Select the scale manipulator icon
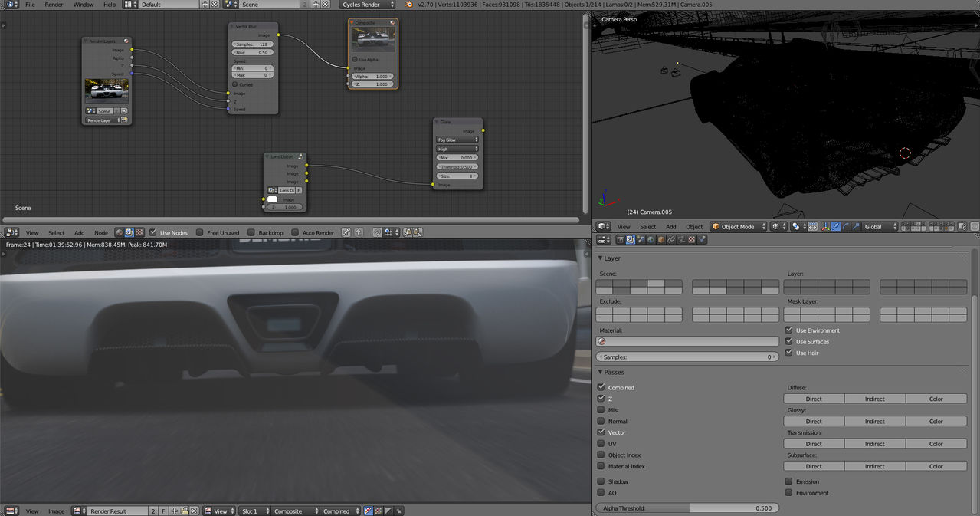Image resolution: width=980 pixels, height=516 pixels. coord(855,226)
